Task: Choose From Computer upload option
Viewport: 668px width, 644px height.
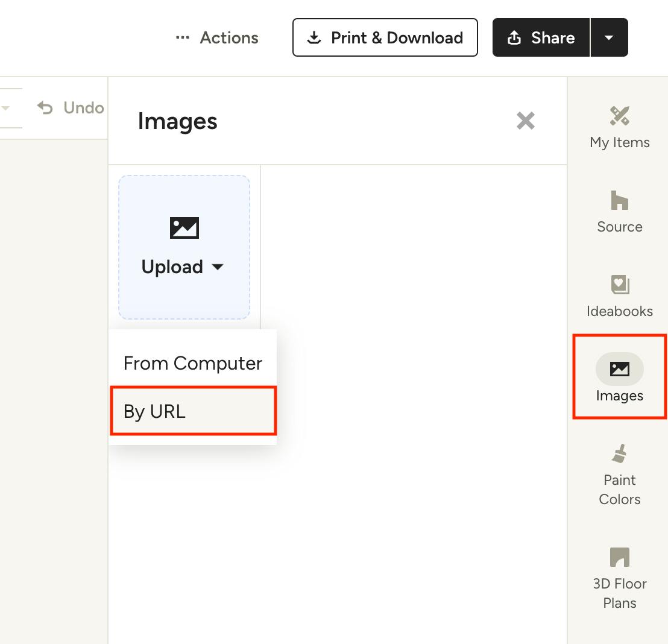Action: (x=192, y=363)
